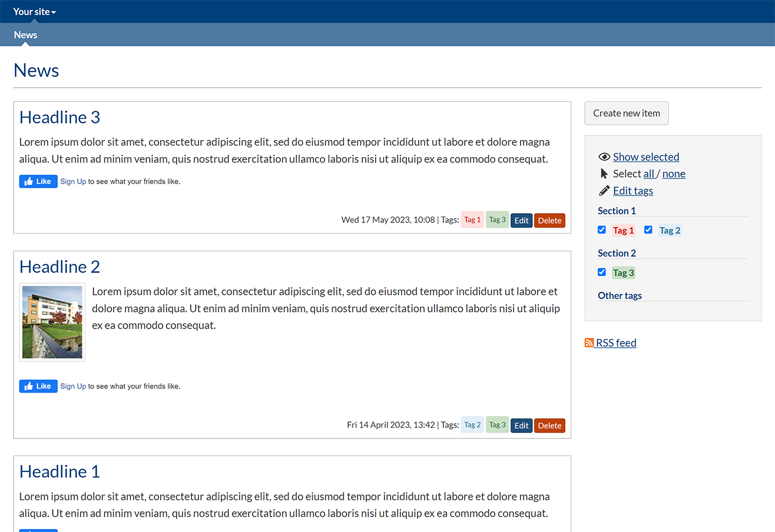Click the building photo in Headline 2
Viewport: 775px width, 532px height.
click(x=52, y=322)
